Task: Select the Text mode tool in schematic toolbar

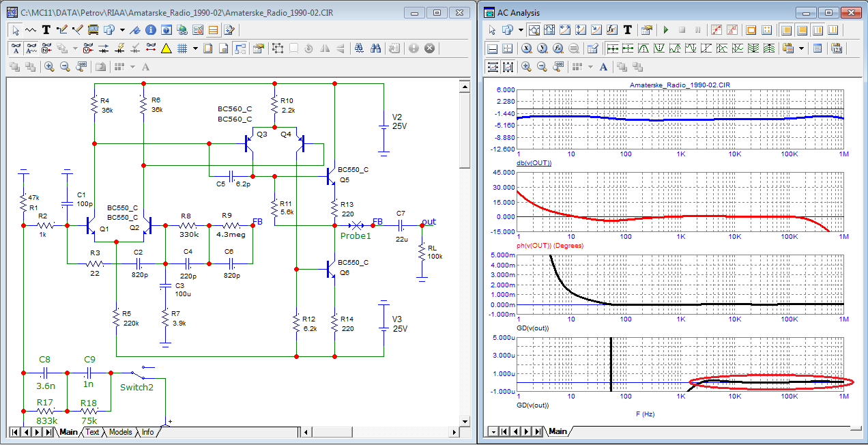Action: (46, 30)
